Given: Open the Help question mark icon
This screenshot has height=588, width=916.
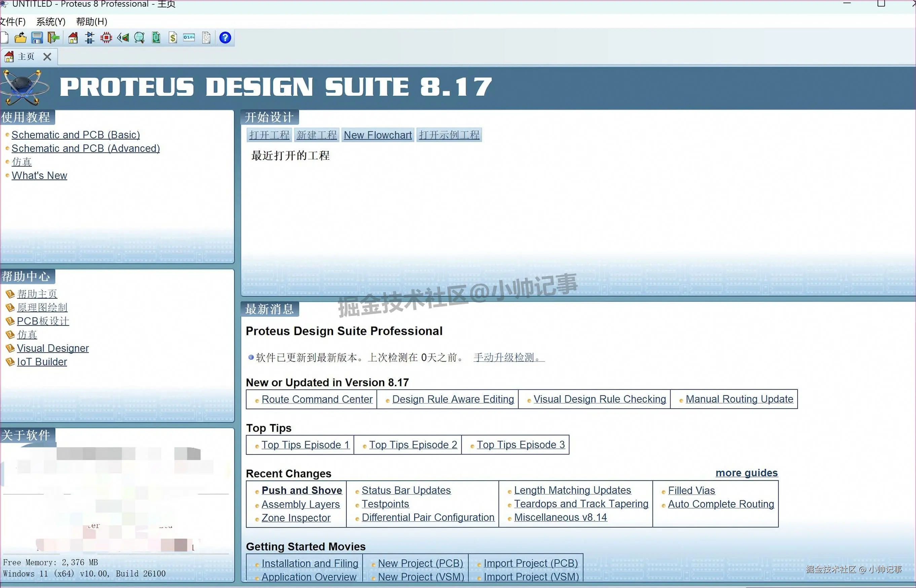Looking at the screenshot, I should click(225, 37).
